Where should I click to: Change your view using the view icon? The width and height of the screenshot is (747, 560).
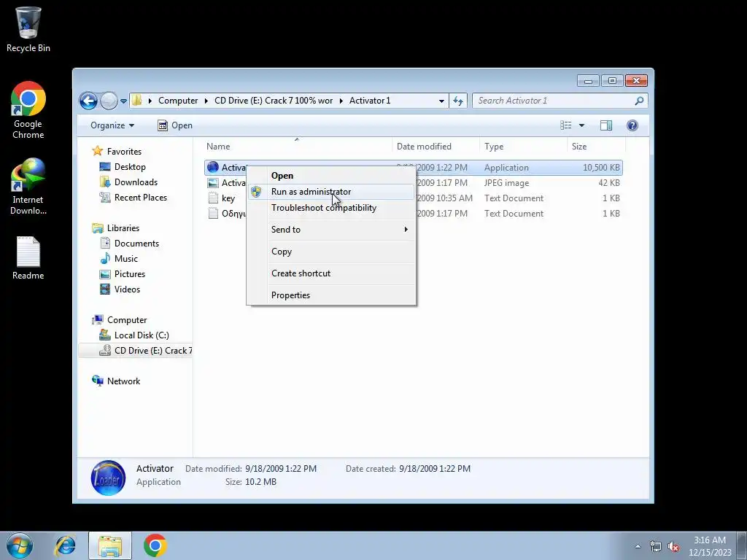[566, 125]
